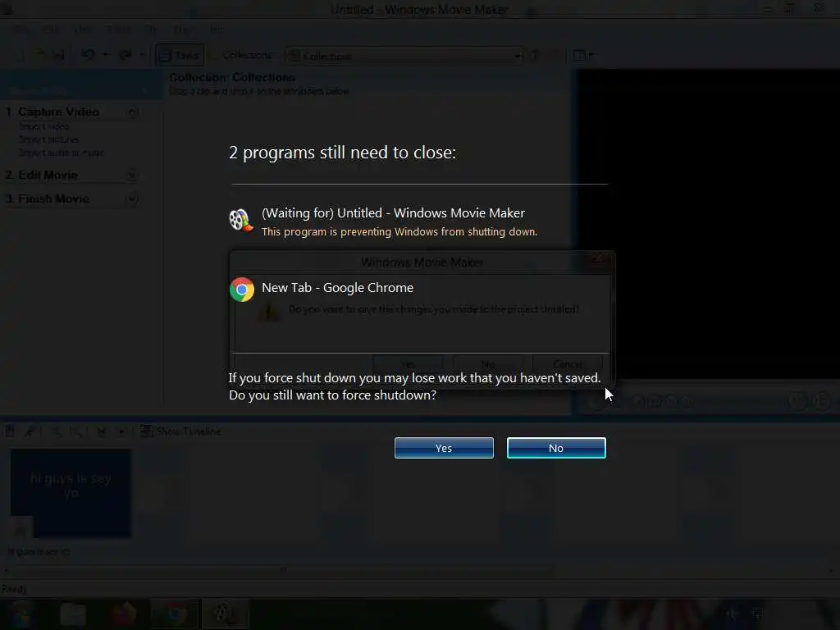Click the Windows Movie Maker film reel icon
The image size is (840, 630).
coord(241,220)
